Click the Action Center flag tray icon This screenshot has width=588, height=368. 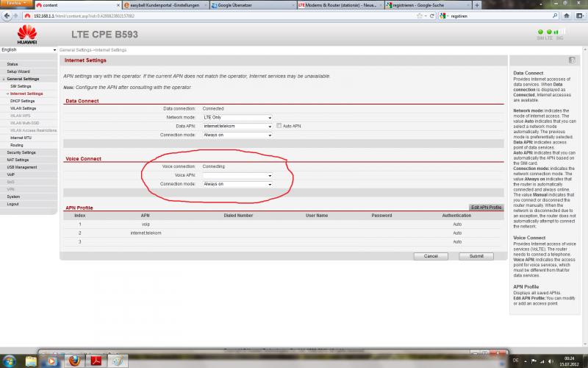coord(534,361)
